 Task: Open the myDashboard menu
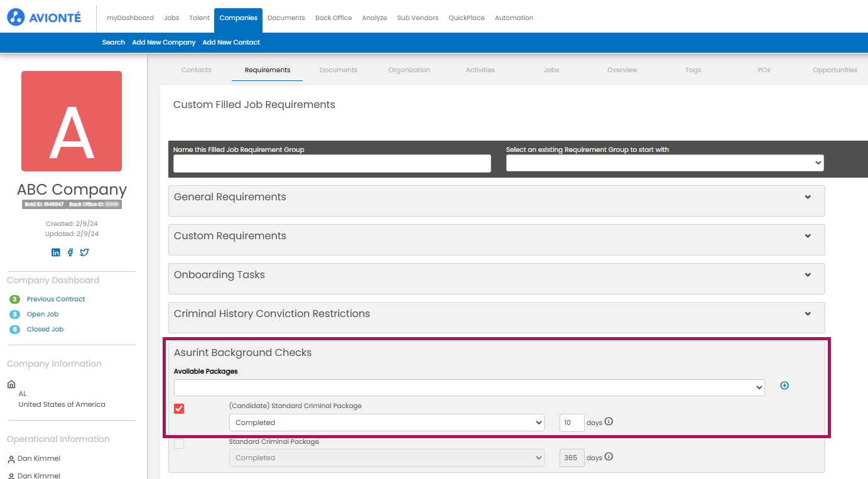130,18
